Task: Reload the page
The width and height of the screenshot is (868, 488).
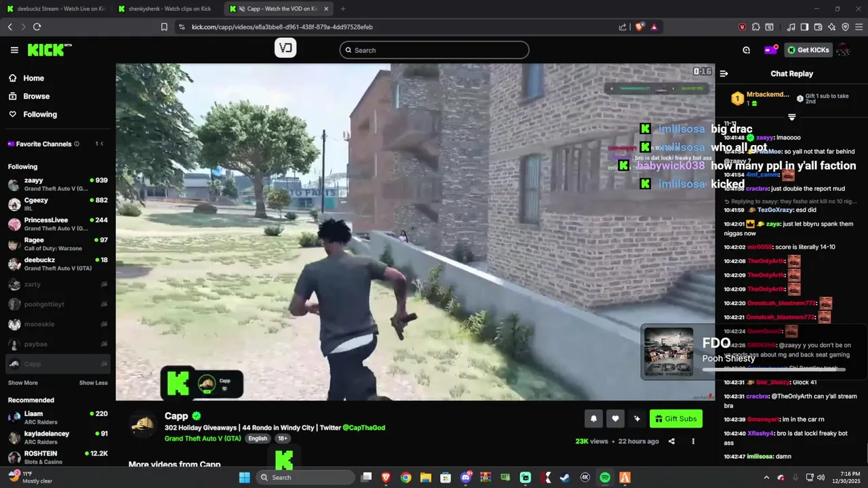Action: pyautogui.click(x=37, y=27)
